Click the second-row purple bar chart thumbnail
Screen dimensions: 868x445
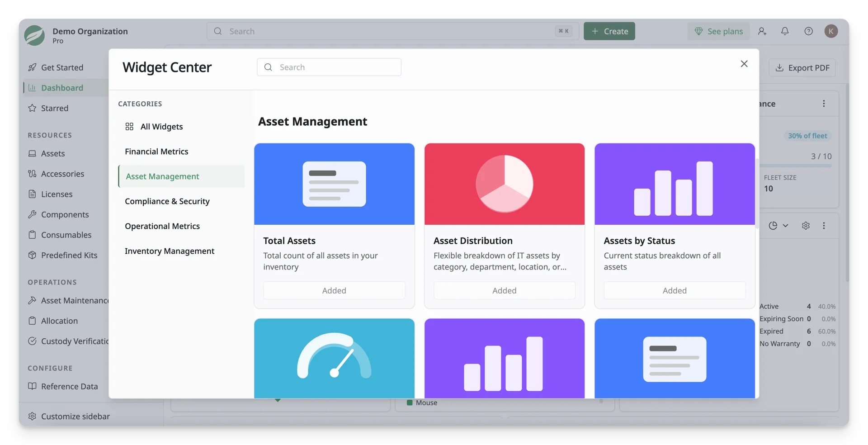(504, 358)
